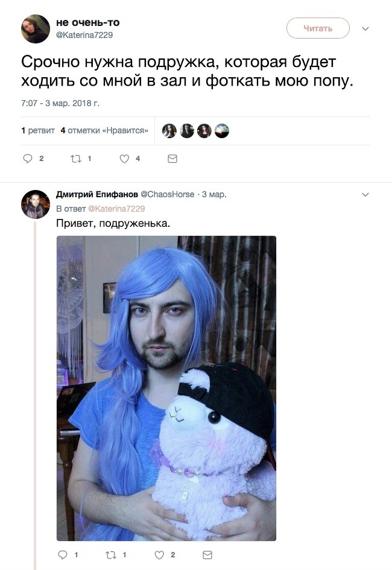Viewport: 392px width, 570px height.
Task: Share ChaosHorse reply via envelope icon
Action: pyautogui.click(x=207, y=555)
